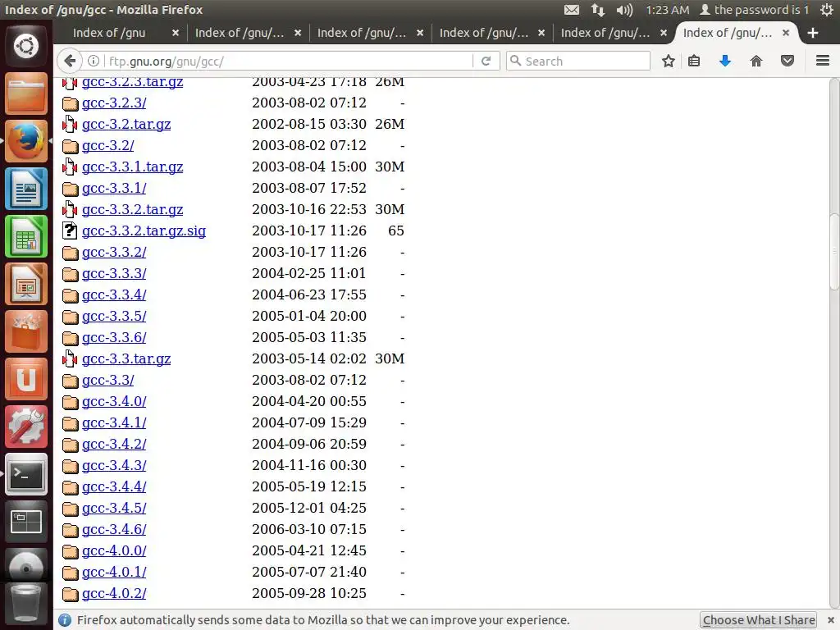
Task: Open the network indicator in top panel
Action: click(x=597, y=10)
